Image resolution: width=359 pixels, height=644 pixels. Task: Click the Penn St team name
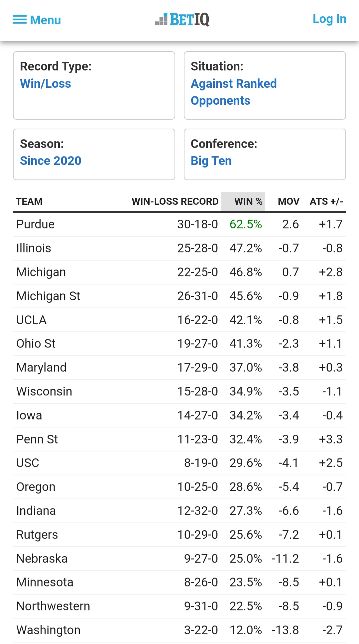pyautogui.click(x=37, y=439)
